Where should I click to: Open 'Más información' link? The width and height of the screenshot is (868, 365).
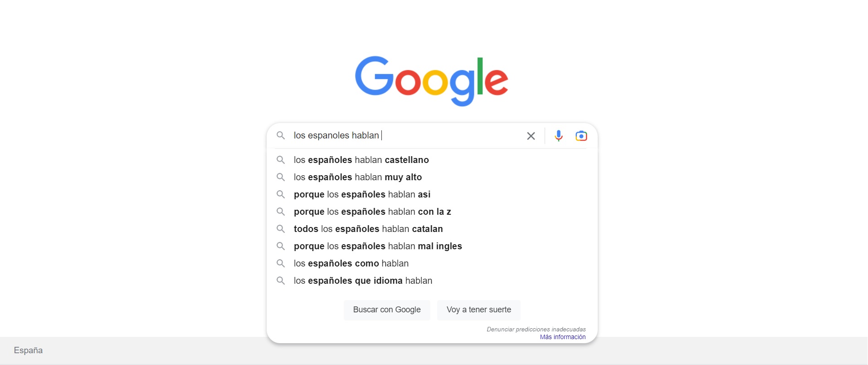coord(562,337)
